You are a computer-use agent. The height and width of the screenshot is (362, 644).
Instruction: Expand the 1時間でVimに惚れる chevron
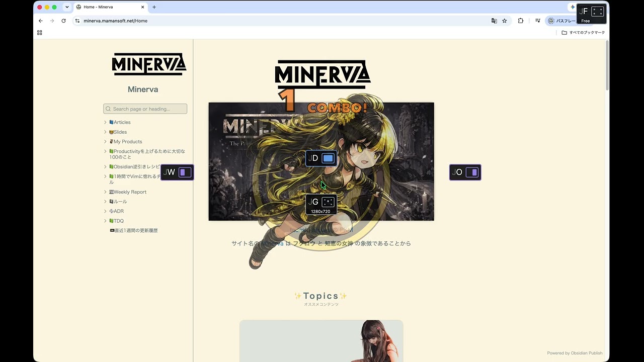click(105, 176)
